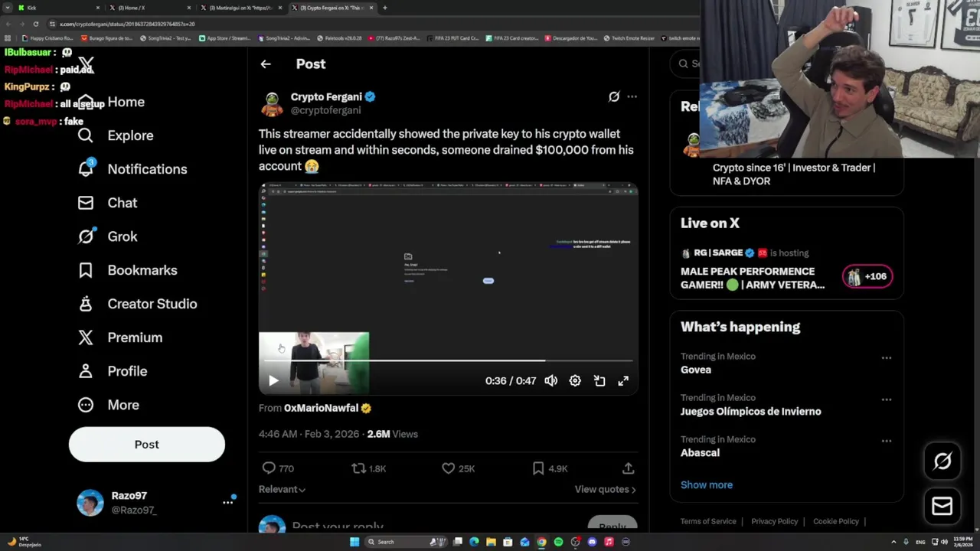Viewport: 980px width, 551px height.
Task: Open the View quotes link
Action: tap(605, 490)
